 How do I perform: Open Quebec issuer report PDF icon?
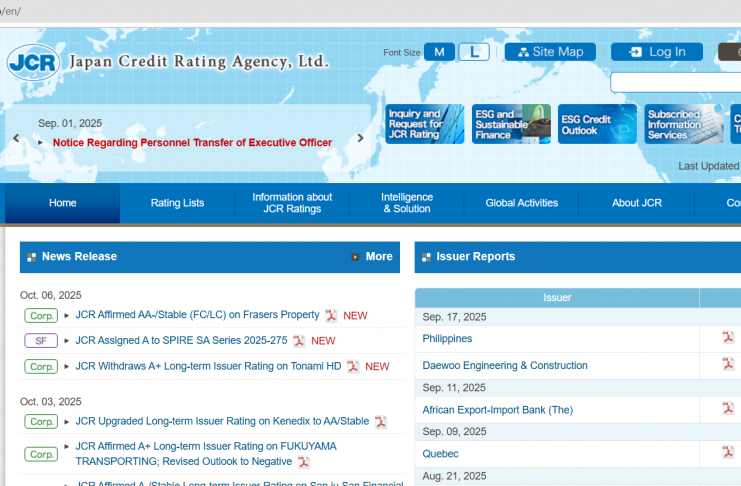(x=729, y=452)
